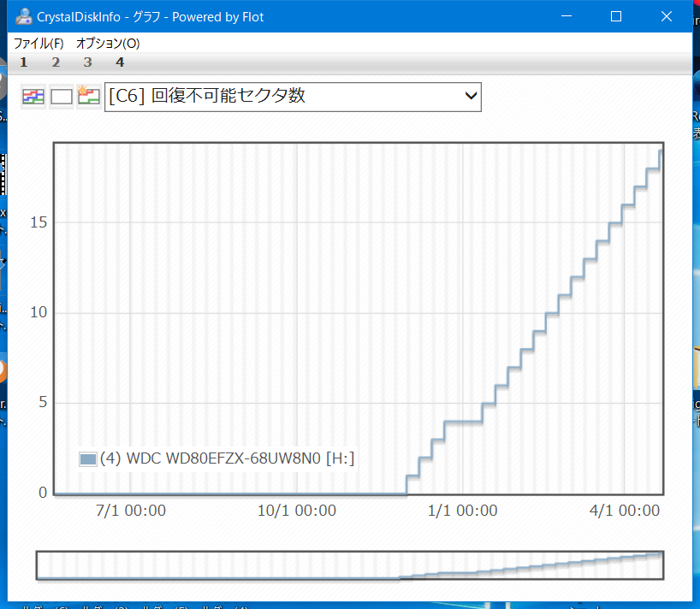700x609 pixels.
Task: Click the blank deselect all disks icon
Action: coord(61,97)
